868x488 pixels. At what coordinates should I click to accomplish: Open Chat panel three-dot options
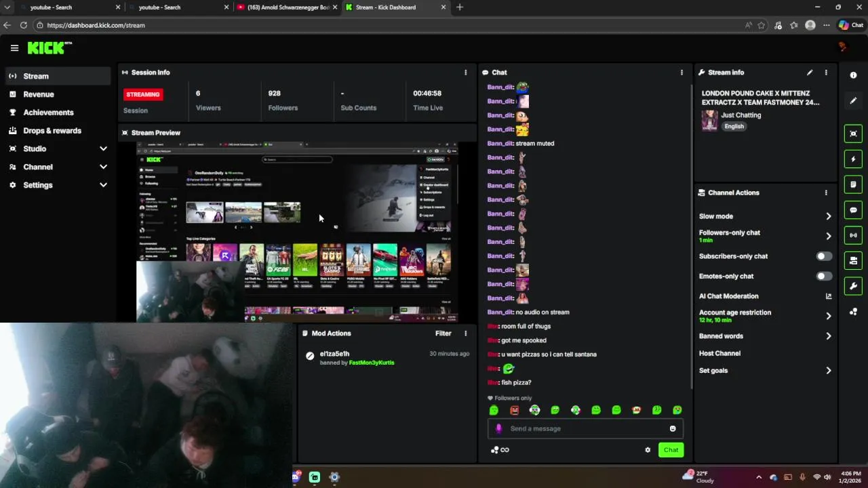point(682,73)
